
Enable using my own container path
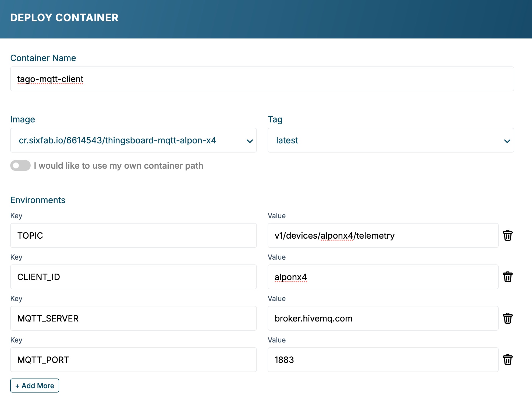pos(20,166)
